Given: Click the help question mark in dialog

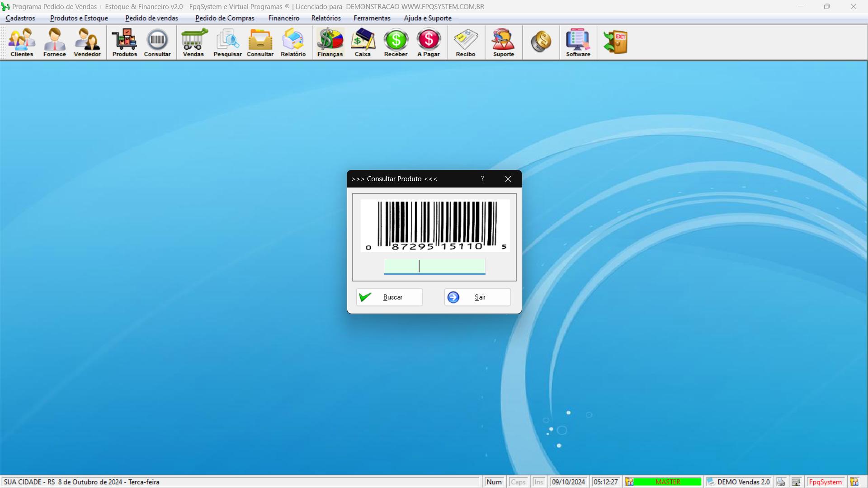Looking at the screenshot, I should (x=482, y=179).
